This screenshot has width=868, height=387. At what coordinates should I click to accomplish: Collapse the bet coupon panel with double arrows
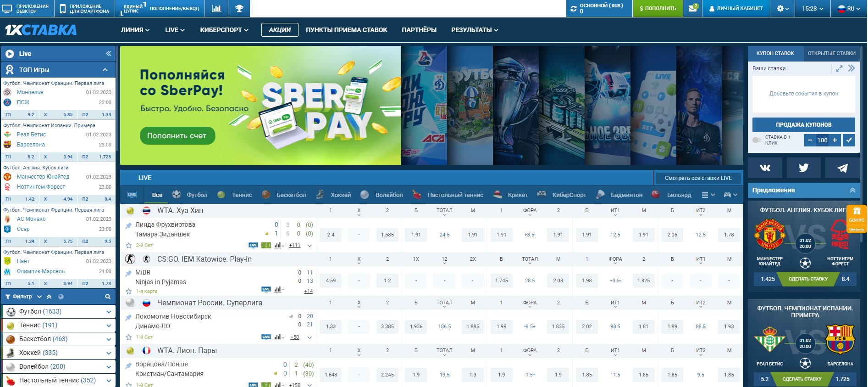pyautogui.click(x=851, y=68)
